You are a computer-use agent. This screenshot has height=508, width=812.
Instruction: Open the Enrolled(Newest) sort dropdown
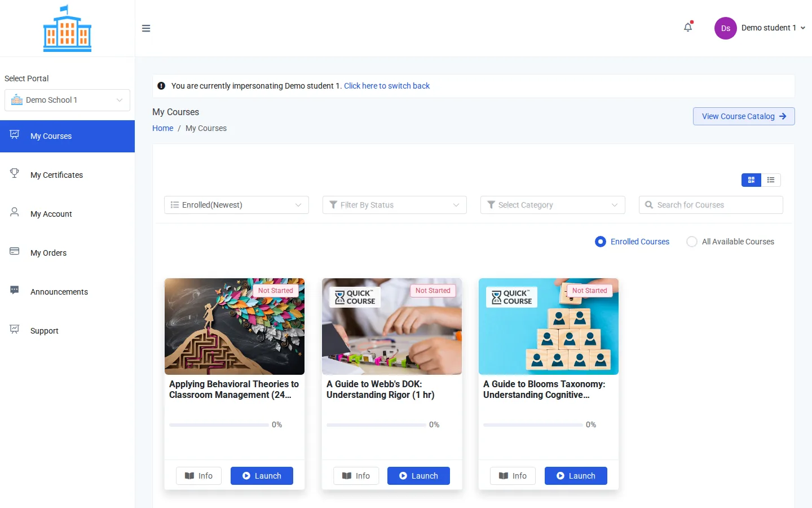click(x=236, y=205)
